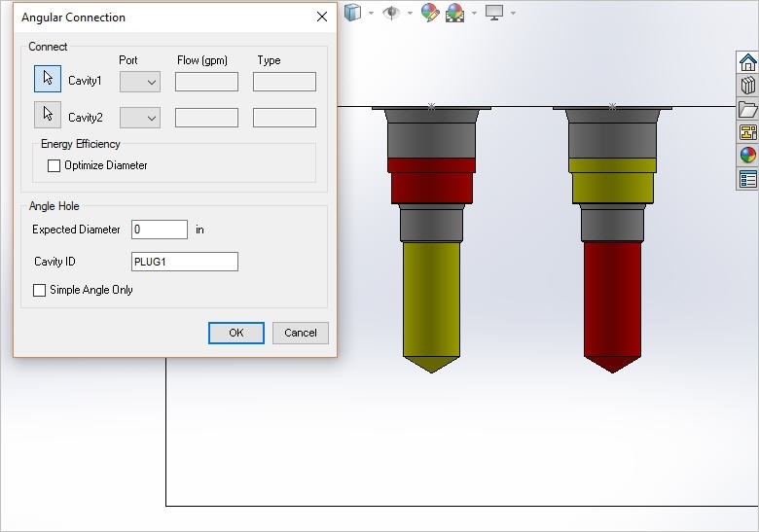Activate the Cavity1 selection pointer button
This screenshot has width=759, height=532.
click(x=48, y=79)
